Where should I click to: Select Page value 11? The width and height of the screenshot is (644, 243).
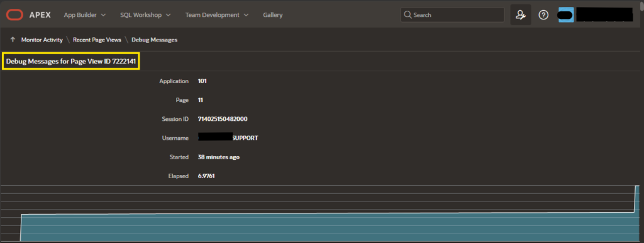201,100
